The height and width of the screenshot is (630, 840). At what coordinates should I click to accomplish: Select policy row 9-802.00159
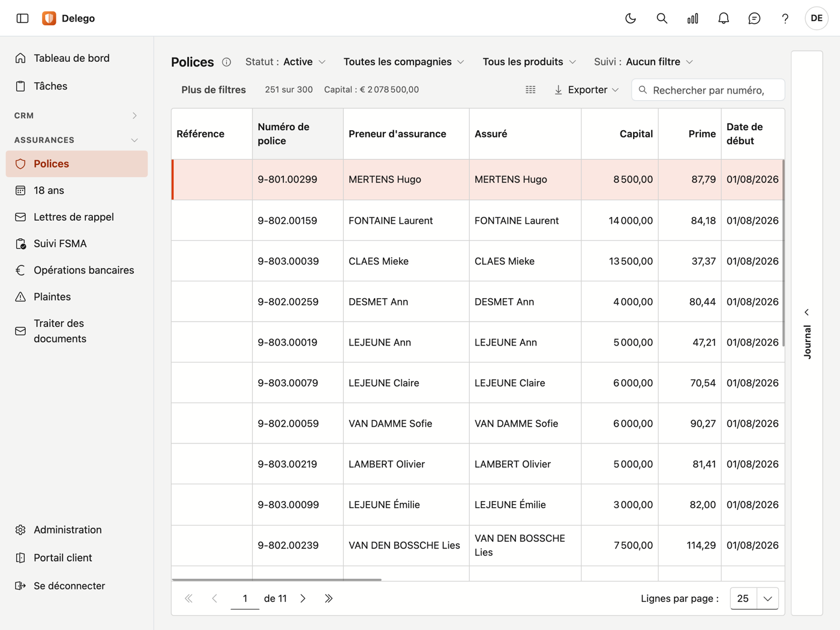478,220
